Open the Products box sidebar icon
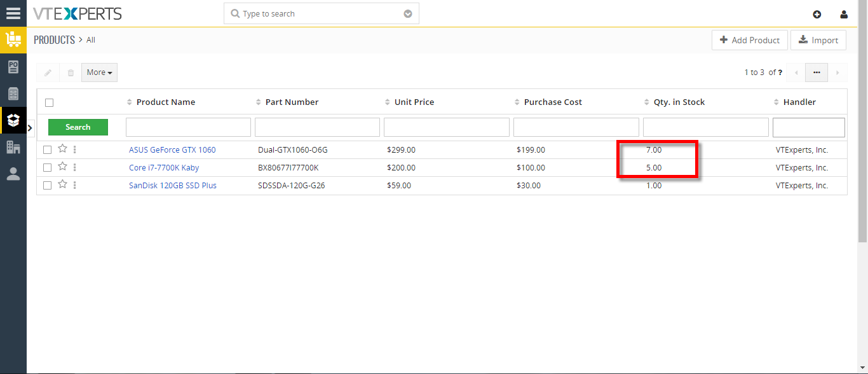Screen dimensions: 868x374 [x=13, y=120]
